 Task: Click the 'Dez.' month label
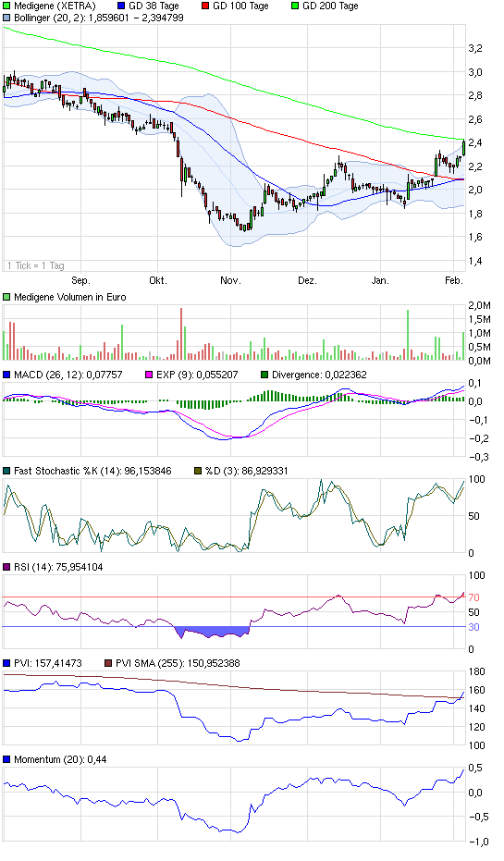307,280
